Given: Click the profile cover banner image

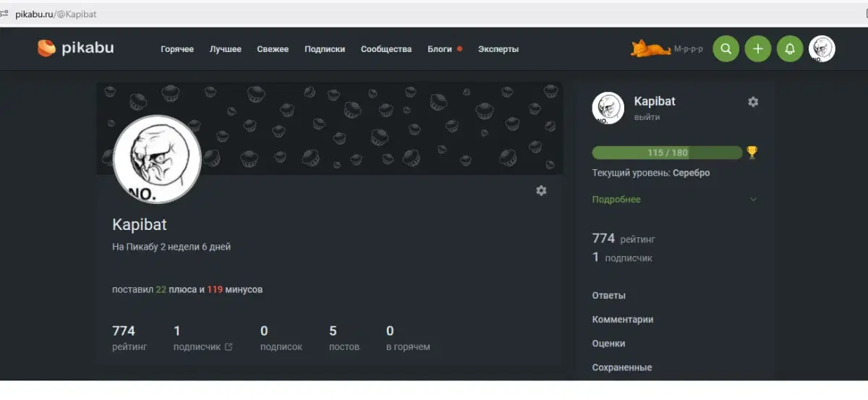Looking at the screenshot, I should pyautogui.click(x=330, y=128).
